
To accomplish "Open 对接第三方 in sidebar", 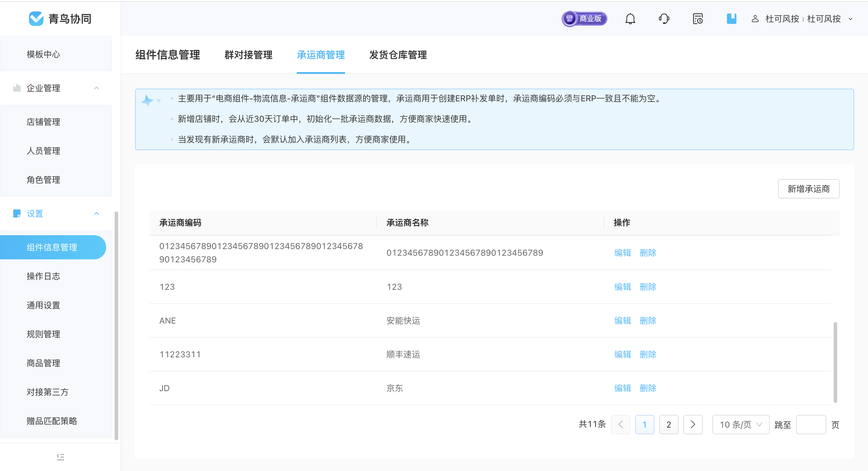I will pos(47,392).
